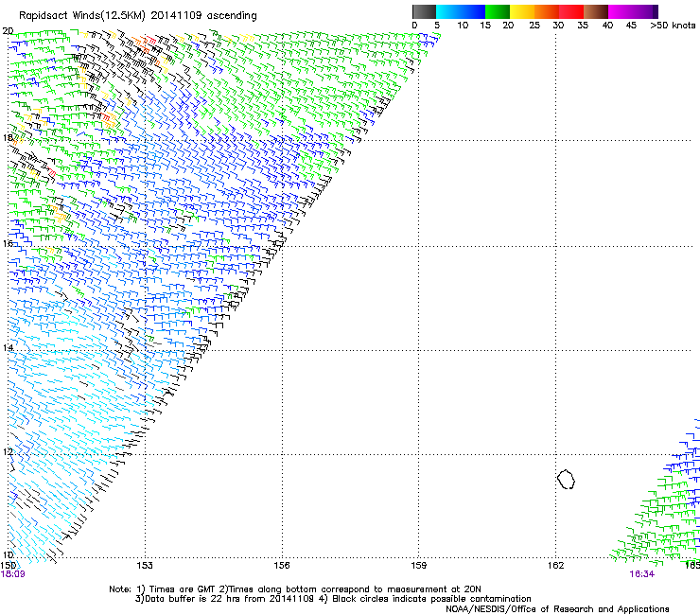Click the '40' label under the color scale
The height and width of the screenshot is (615, 700).
pos(607,26)
